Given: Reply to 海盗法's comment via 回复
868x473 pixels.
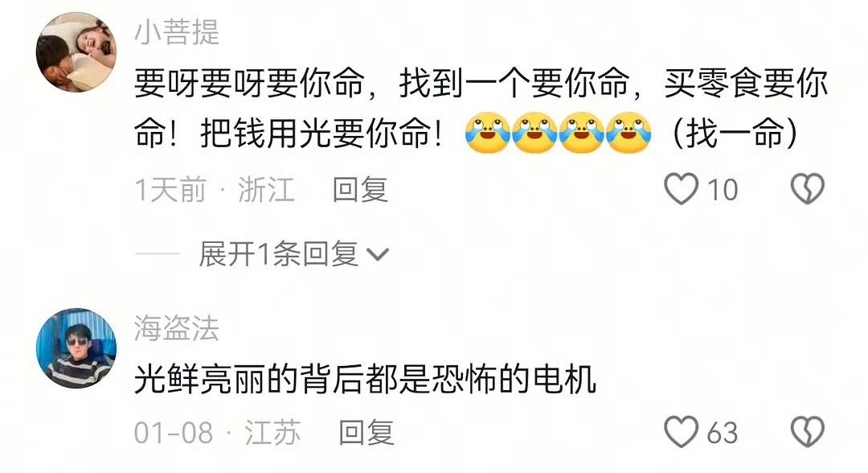Looking at the screenshot, I should 366,432.
